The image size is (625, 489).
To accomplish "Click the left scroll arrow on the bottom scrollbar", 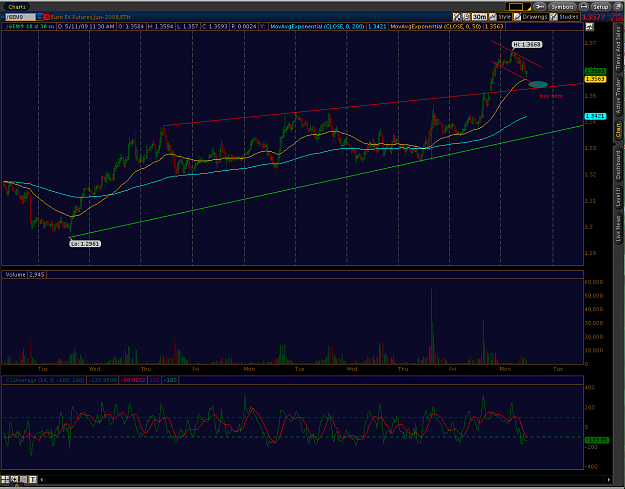I will click(x=42, y=479).
